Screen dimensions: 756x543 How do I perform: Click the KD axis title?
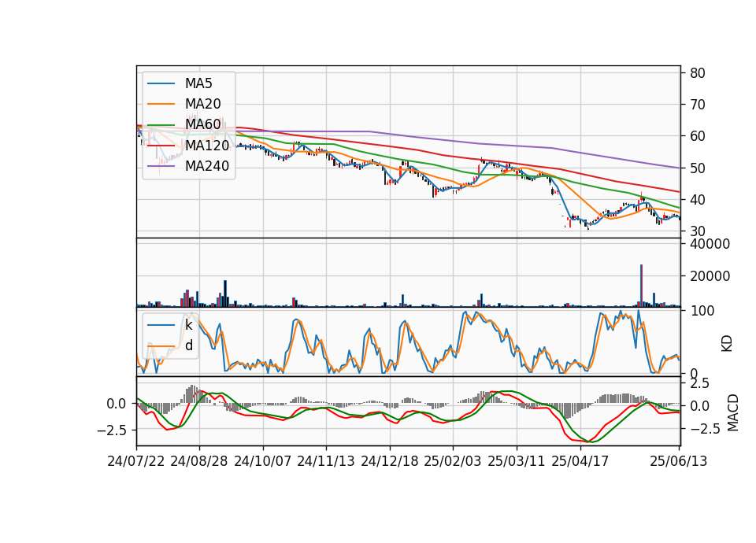tap(727, 344)
